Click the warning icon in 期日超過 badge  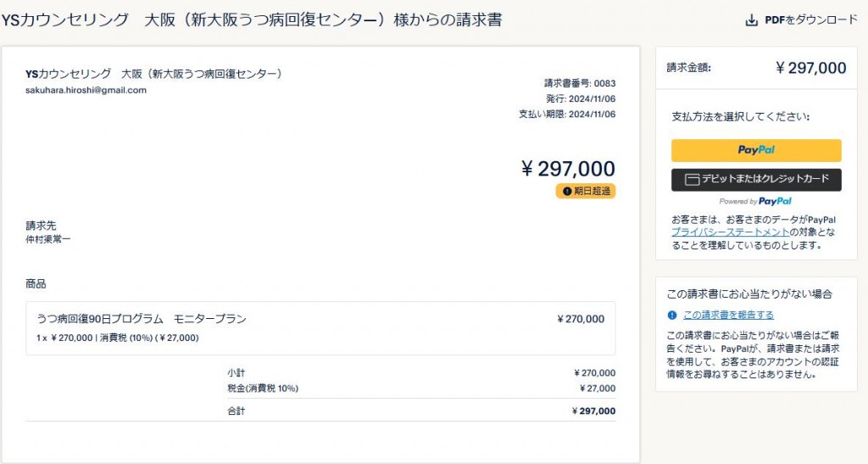click(567, 191)
